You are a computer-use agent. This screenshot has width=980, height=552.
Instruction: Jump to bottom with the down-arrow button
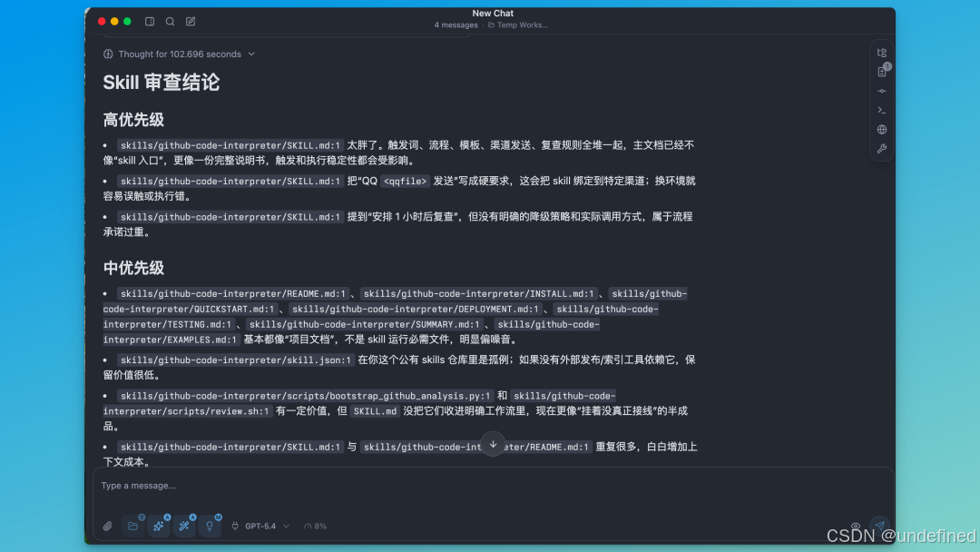(493, 445)
